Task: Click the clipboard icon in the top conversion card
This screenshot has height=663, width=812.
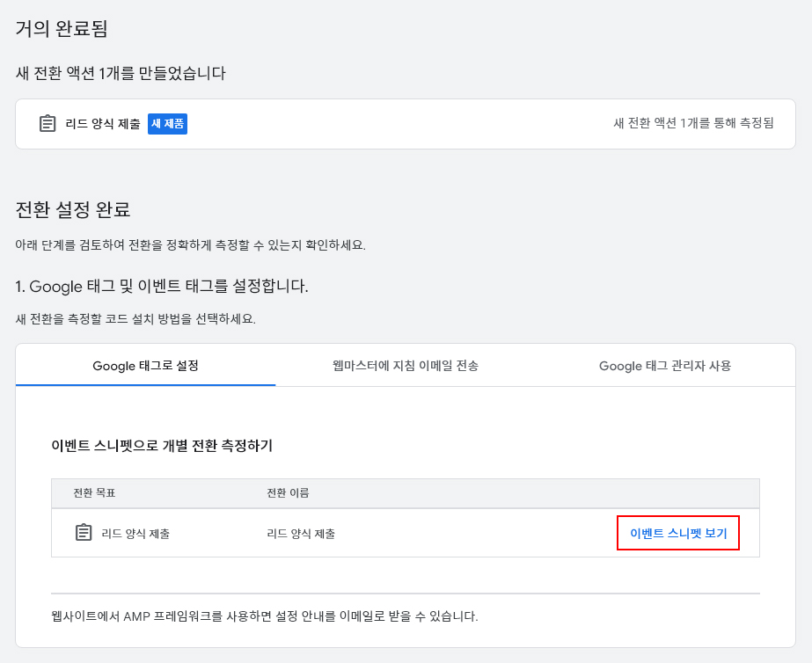Action: (48, 124)
